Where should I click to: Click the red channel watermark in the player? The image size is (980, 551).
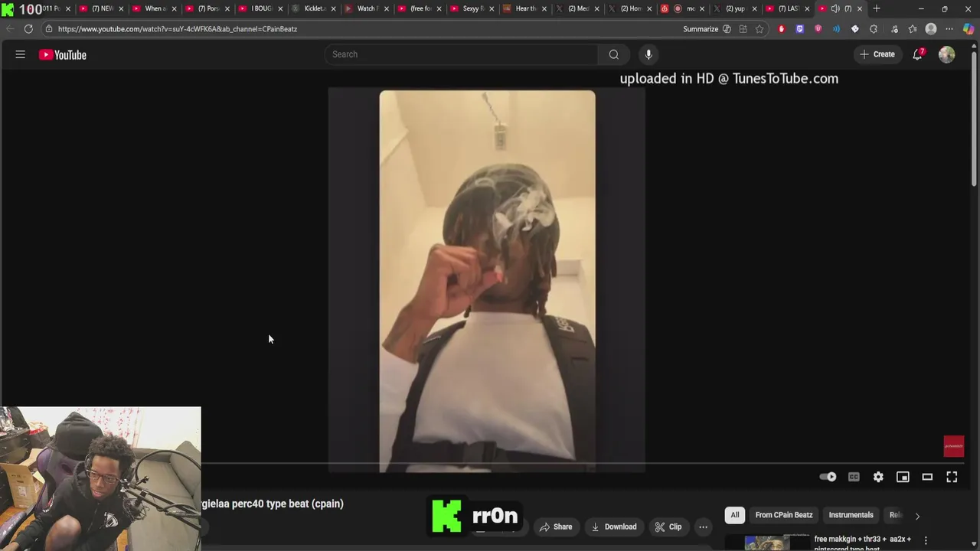pyautogui.click(x=953, y=446)
